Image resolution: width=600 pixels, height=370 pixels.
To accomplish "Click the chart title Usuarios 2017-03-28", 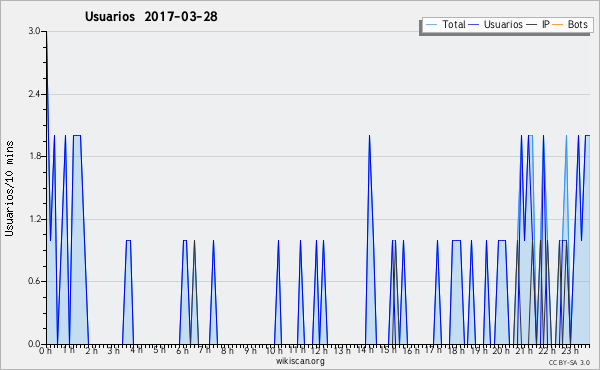I will 151,16.
